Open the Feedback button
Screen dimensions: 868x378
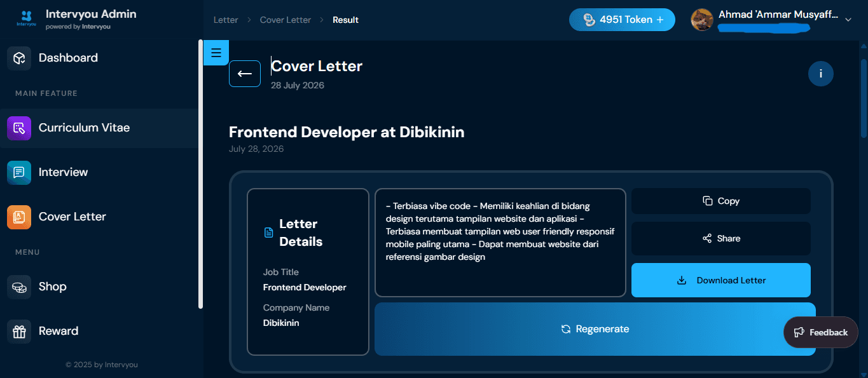[821, 332]
